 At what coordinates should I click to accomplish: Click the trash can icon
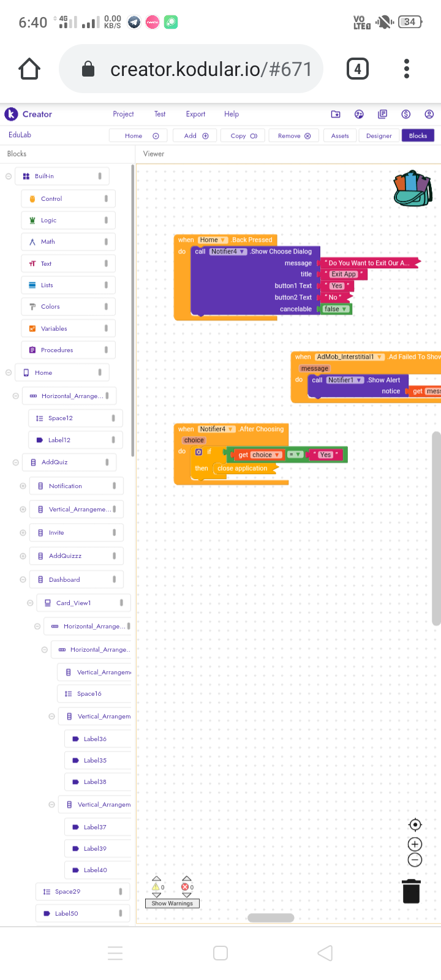tap(411, 891)
